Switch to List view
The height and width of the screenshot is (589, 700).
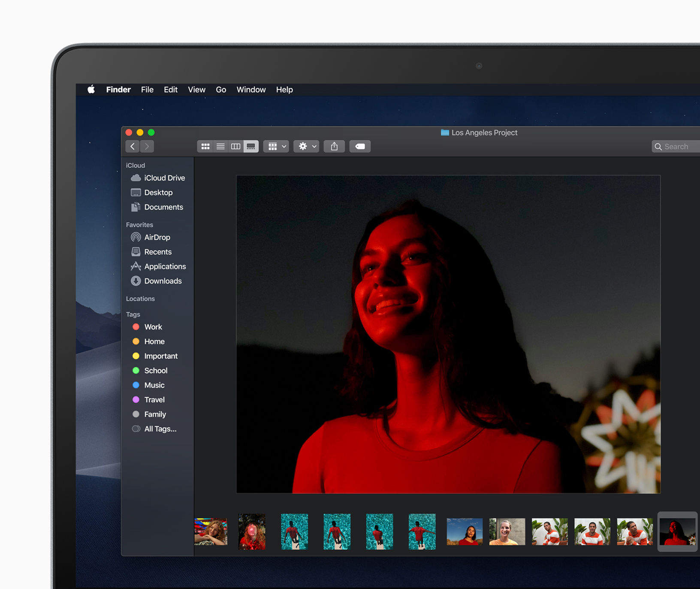tap(220, 146)
